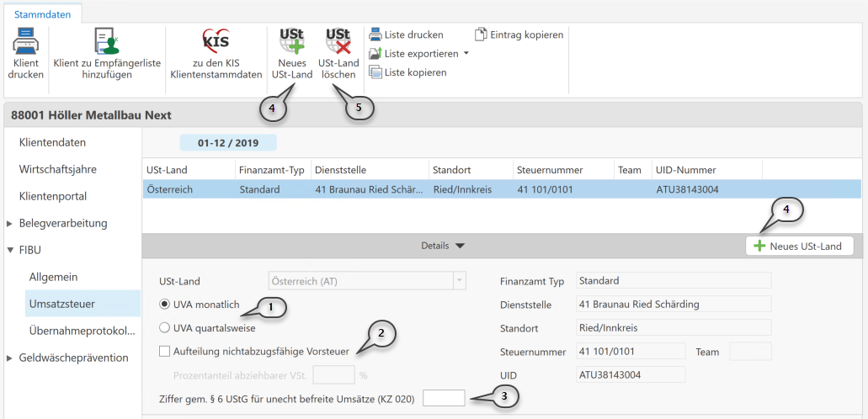Click USt-Land löschen ribbon icon
The image size is (868, 419).
click(338, 42)
